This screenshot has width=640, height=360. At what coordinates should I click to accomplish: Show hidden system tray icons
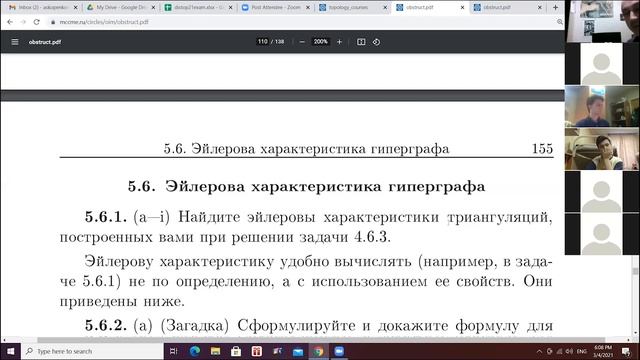click(x=539, y=351)
